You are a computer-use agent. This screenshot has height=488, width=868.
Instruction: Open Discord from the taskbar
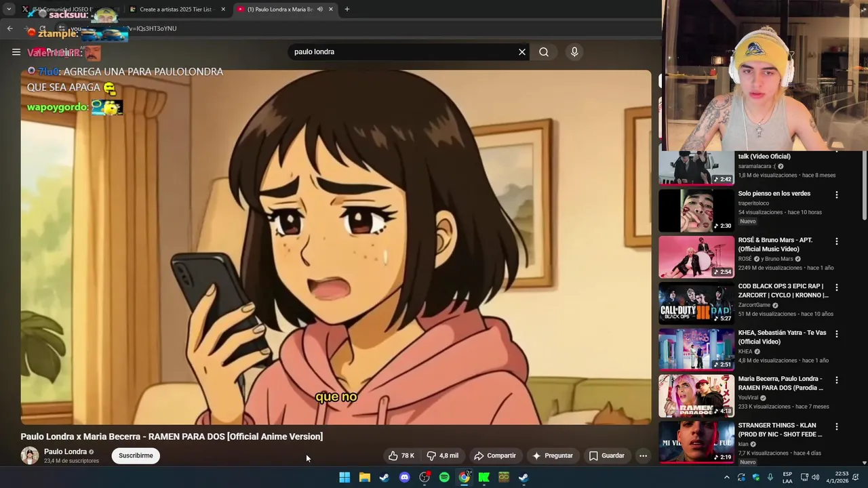click(x=404, y=477)
